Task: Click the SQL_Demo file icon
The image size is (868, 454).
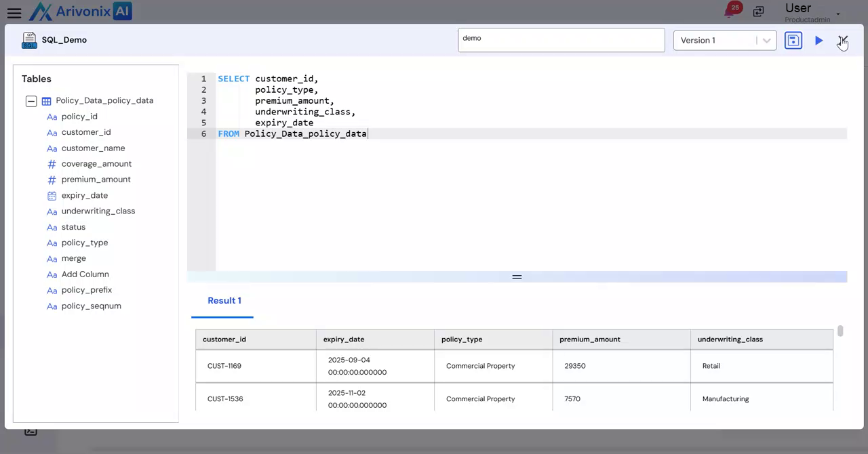Action: pos(29,40)
